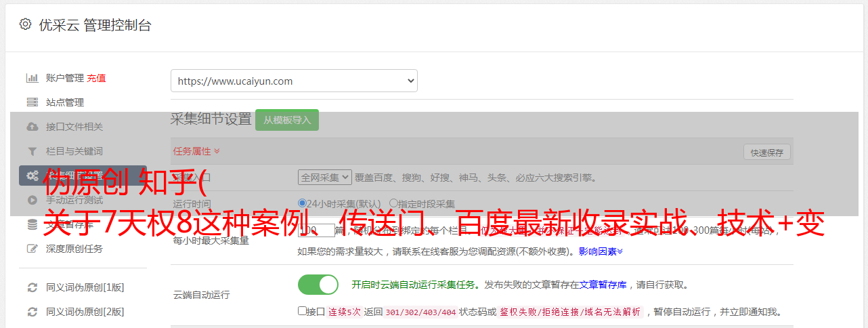This screenshot has width=868, height=328.
Task: Open 账户管理 in the sidebar
Action: click(65, 78)
